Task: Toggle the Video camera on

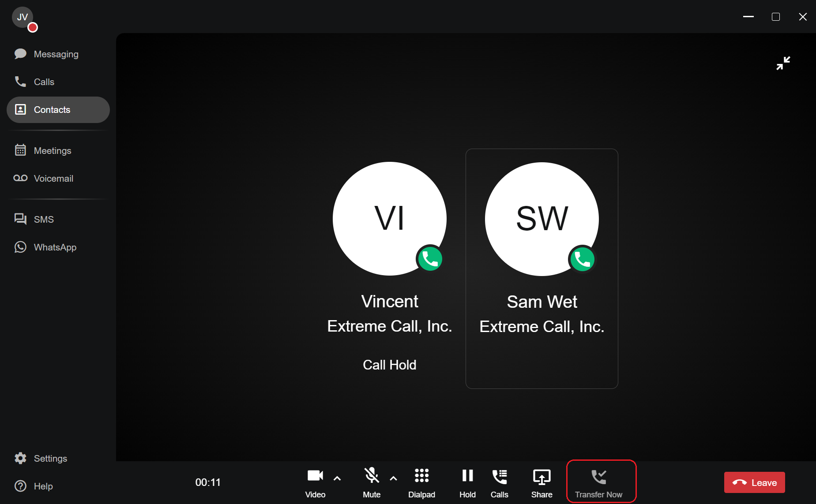Action: 315,482
